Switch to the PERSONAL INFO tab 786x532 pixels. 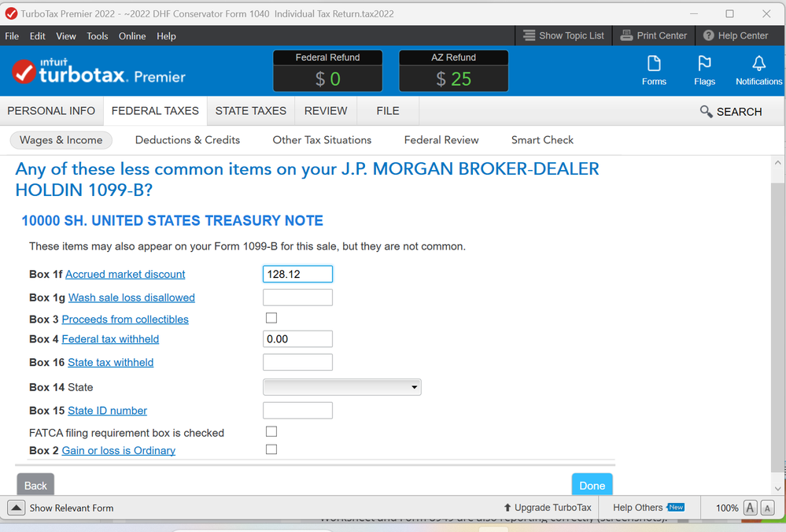tap(51, 111)
